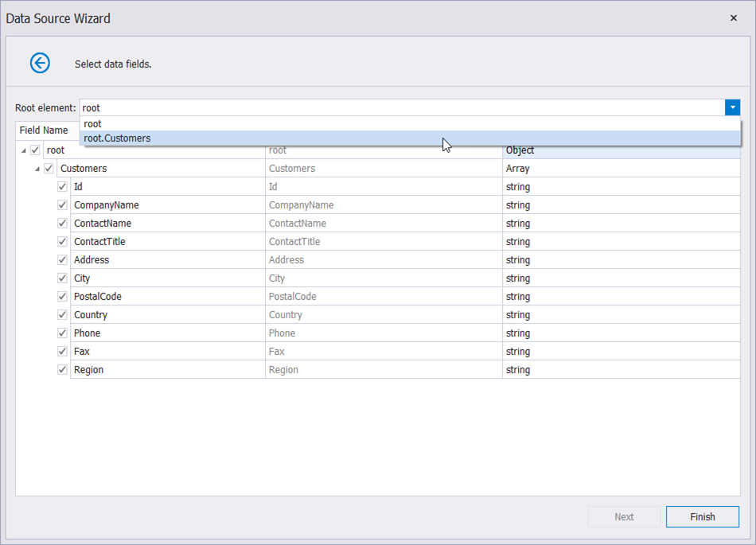This screenshot has height=545, width=756.
Task: Click the Root element text field
Action: point(398,107)
